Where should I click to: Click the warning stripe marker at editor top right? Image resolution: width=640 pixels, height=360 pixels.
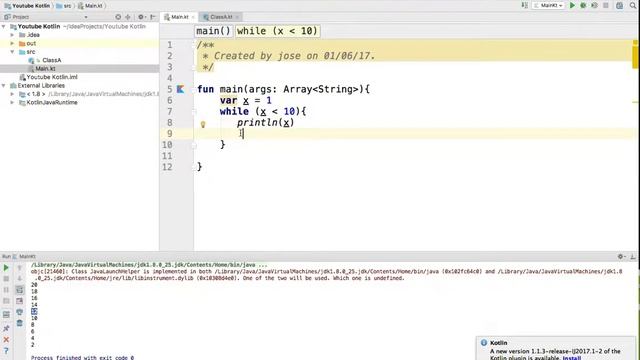point(635,42)
